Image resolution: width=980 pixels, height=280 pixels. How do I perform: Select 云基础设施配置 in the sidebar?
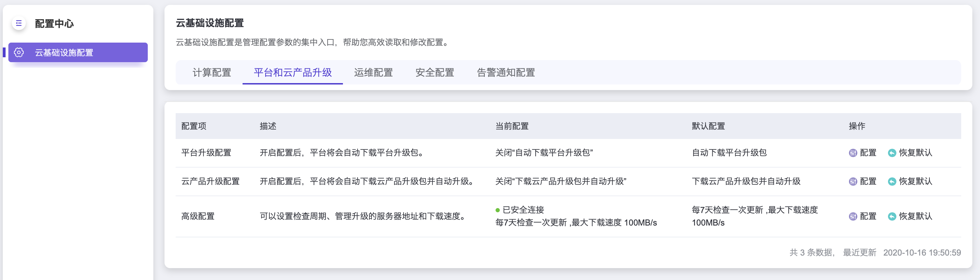click(64, 53)
